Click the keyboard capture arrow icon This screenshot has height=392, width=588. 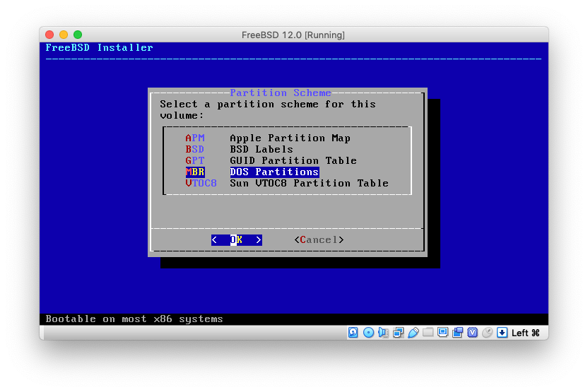[502, 333]
